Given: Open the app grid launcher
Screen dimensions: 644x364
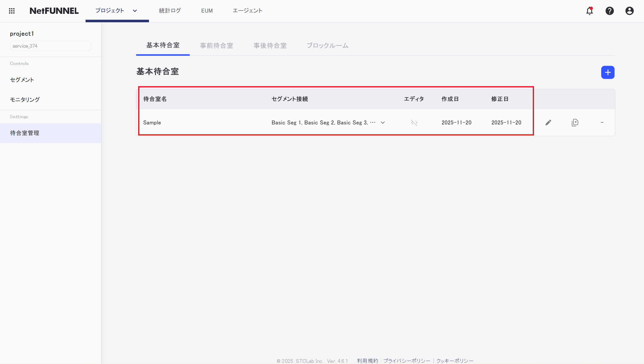Looking at the screenshot, I should (12, 11).
